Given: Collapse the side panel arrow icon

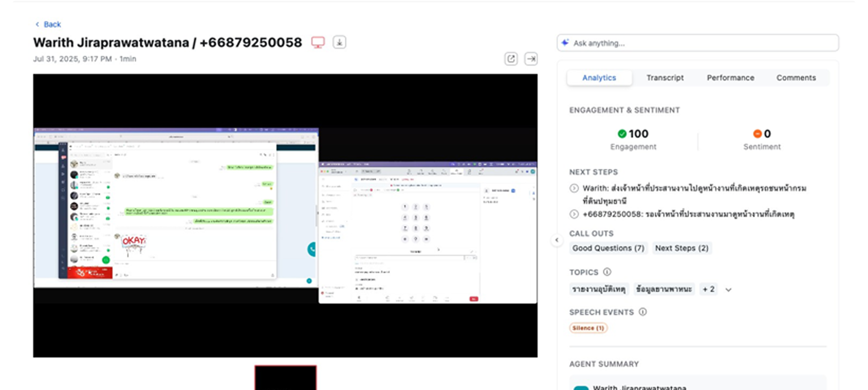Looking at the screenshot, I should coord(531,59).
